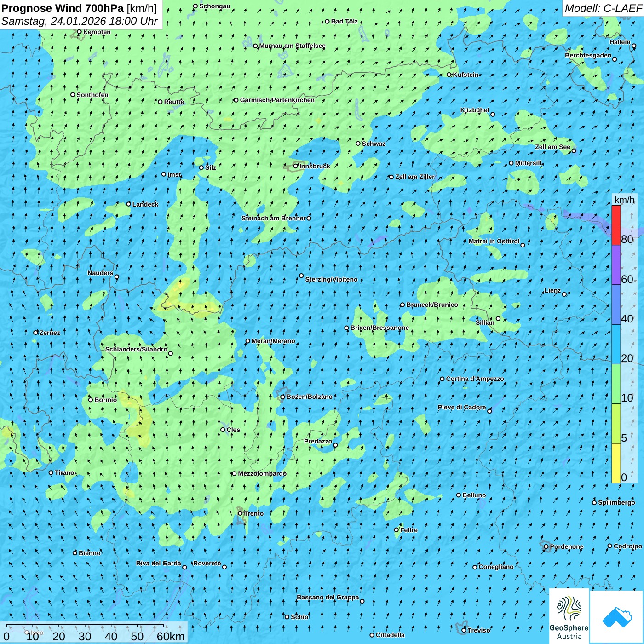The image size is (644, 644).
Task: Click the "Murnau am Staffelsee" label
Action: coord(293,46)
